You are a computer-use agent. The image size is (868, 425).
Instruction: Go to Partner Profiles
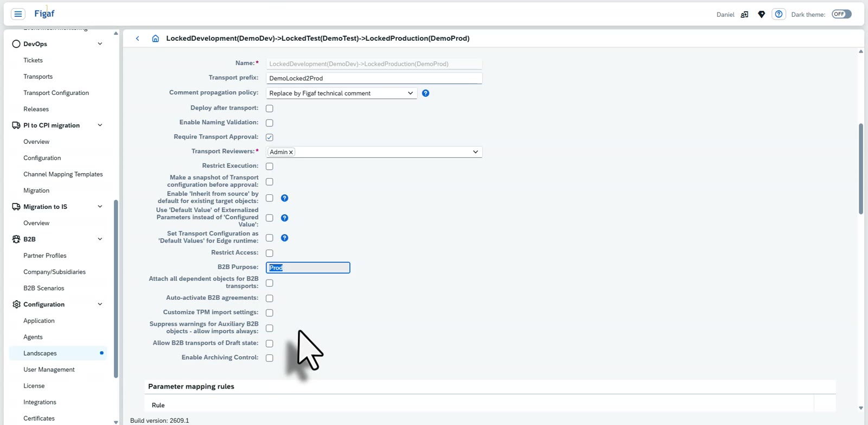point(45,256)
